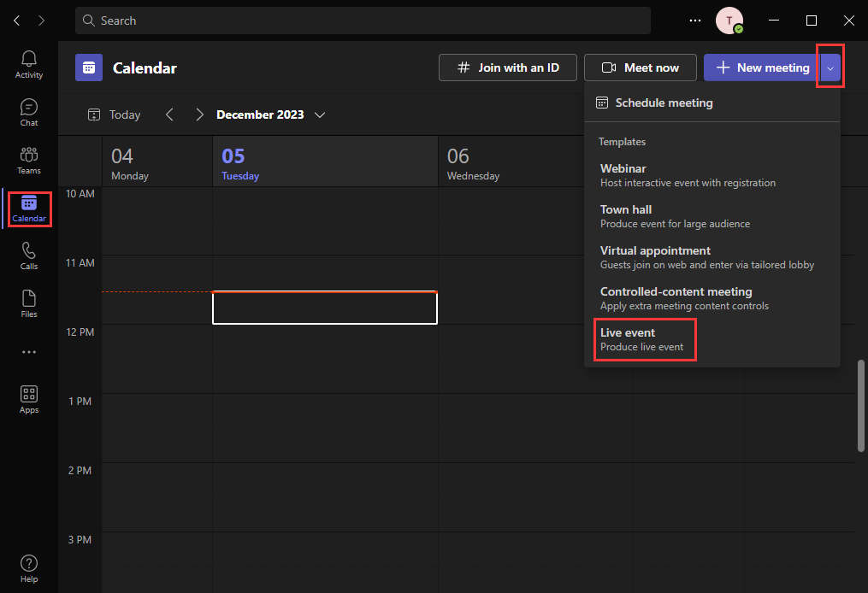
Task: Open Help from the sidebar
Action: point(28,567)
